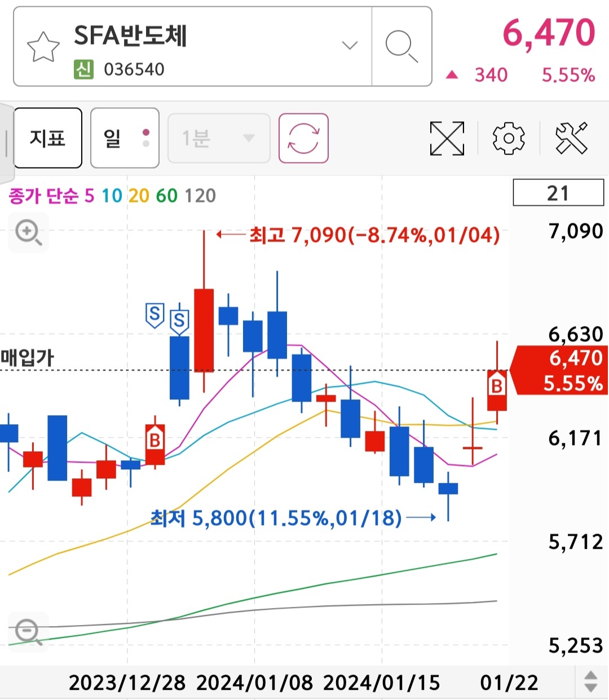Select the 일 daily period button
This screenshot has height=700, width=609.
(x=125, y=138)
